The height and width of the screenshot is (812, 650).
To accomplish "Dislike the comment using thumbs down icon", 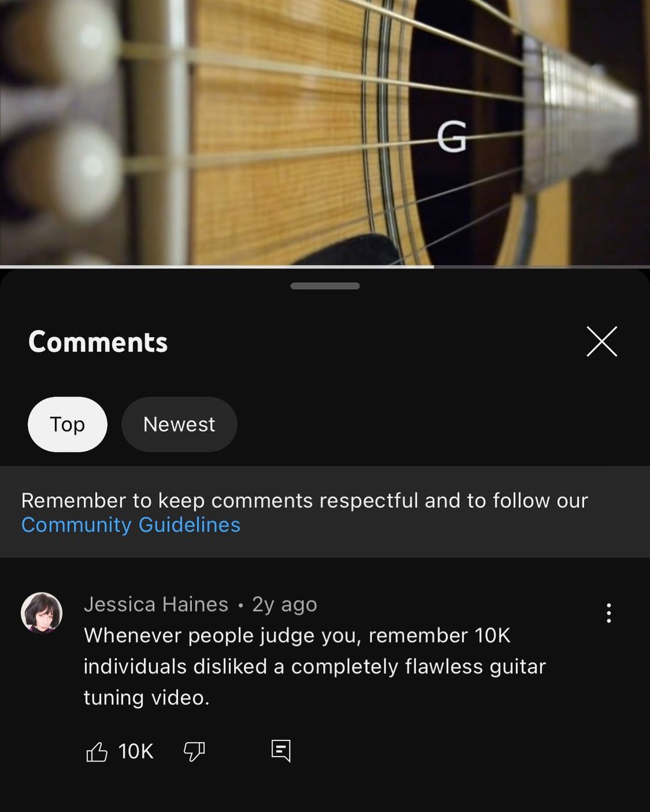I will [x=194, y=751].
